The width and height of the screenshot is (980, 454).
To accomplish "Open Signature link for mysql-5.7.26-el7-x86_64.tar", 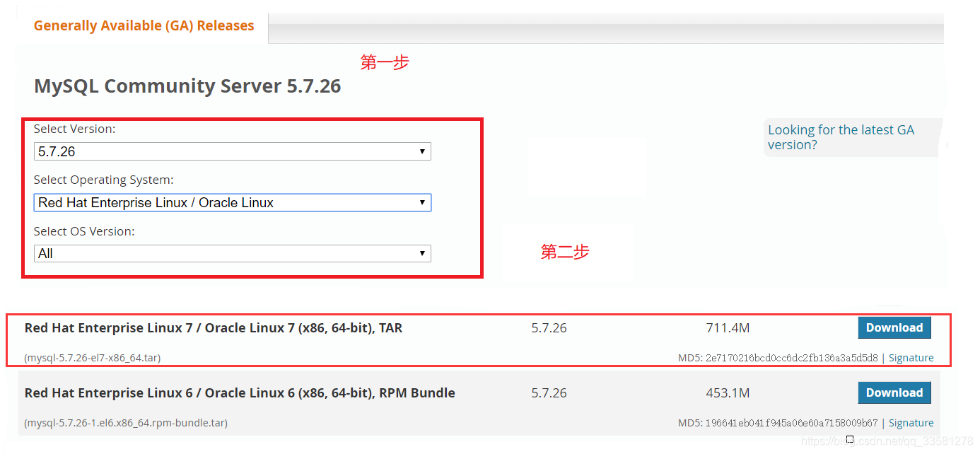I will [x=911, y=358].
